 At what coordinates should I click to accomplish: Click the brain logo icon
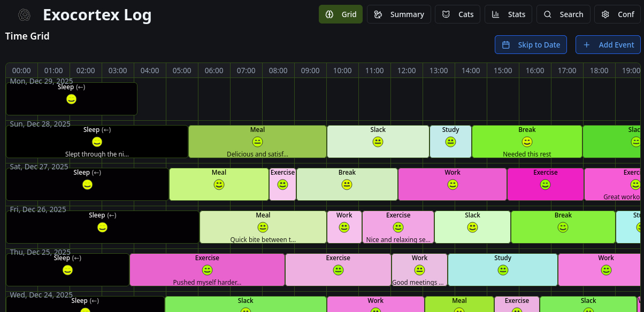coord(24,15)
